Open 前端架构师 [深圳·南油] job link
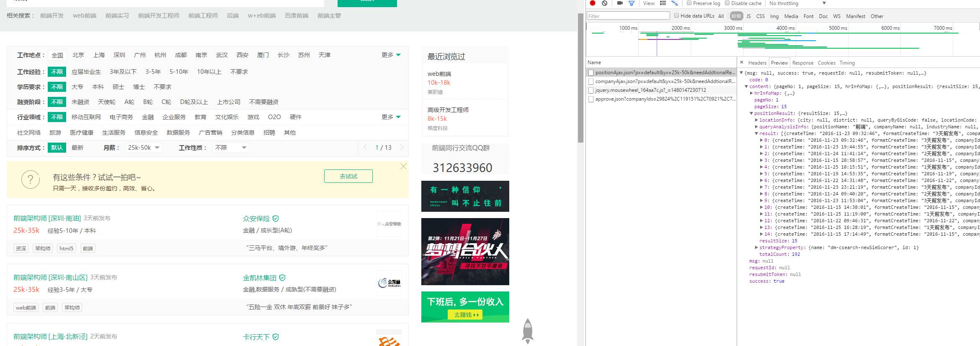The height and width of the screenshot is (346, 980). click(47, 218)
